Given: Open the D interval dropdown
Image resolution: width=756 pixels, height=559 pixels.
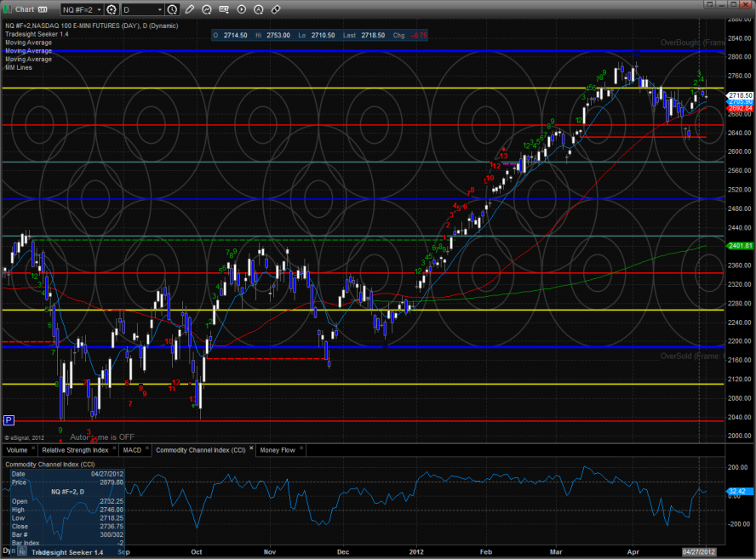Looking at the screenshot, I should tap(141, 9).
